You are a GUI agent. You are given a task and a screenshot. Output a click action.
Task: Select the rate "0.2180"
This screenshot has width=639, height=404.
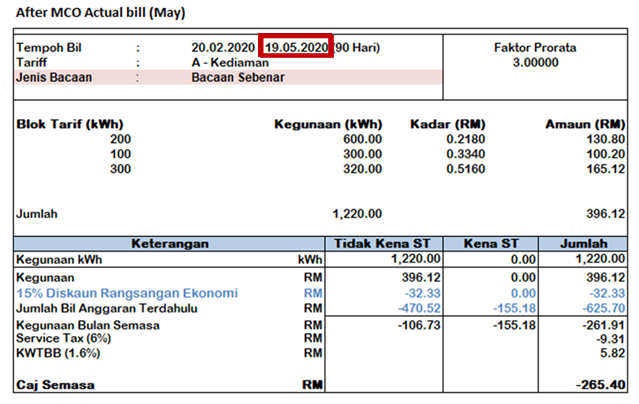[x=465, y=139]
